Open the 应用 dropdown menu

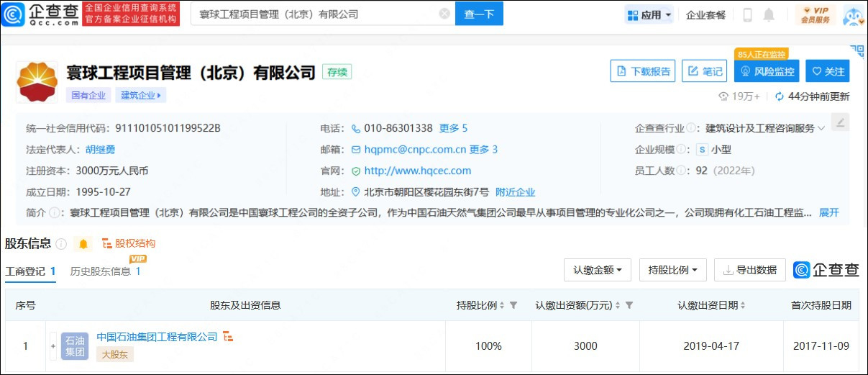coord(649,15)
